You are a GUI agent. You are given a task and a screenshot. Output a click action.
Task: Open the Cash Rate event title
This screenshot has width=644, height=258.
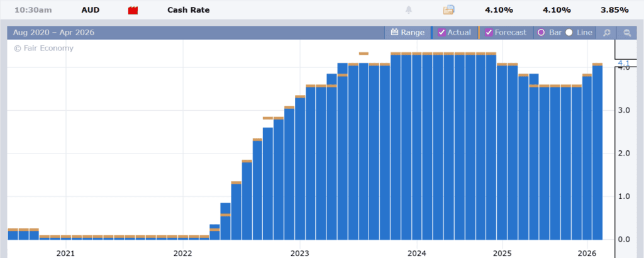click(x=188, y=10)
